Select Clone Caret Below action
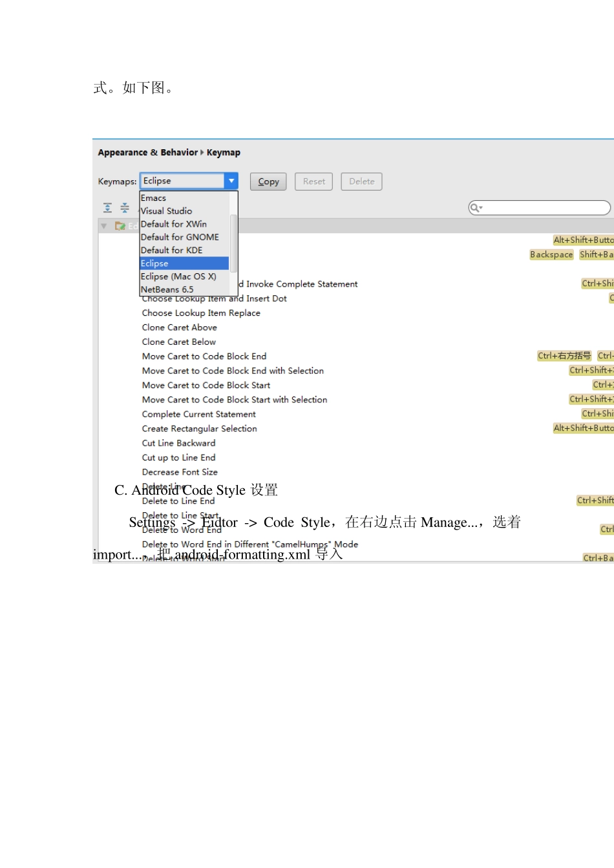 pos(179,342)
